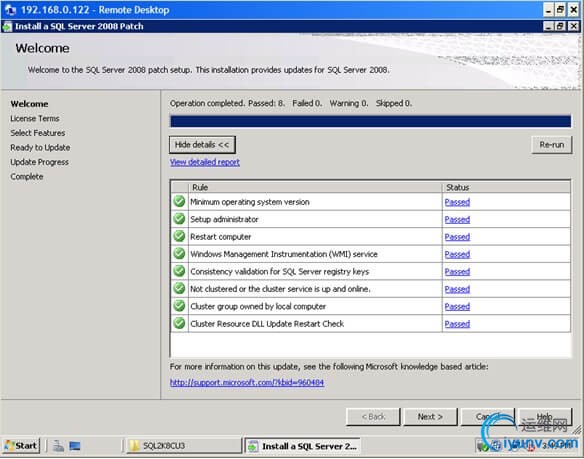Select the Complete step in sidebar
This screenshot has width=584, height=459.
[27, 177]
